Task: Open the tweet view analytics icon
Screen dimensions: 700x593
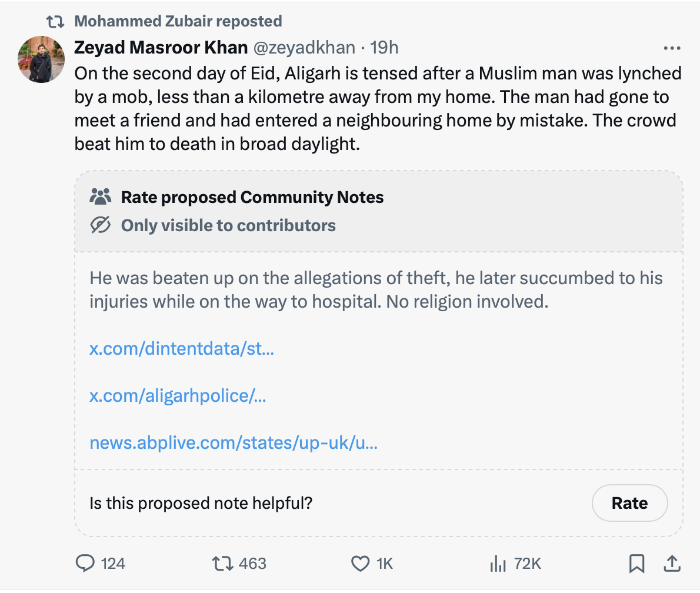Action: pyautogui.click(x=498, y=564)
